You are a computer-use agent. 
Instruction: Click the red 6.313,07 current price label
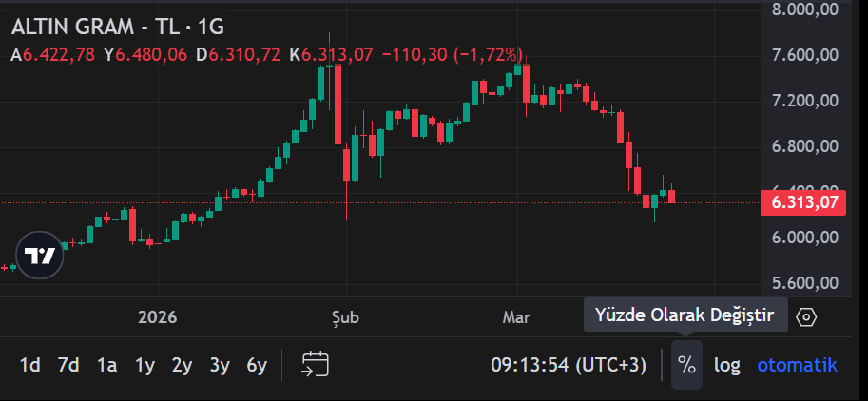tap(803, 202)
